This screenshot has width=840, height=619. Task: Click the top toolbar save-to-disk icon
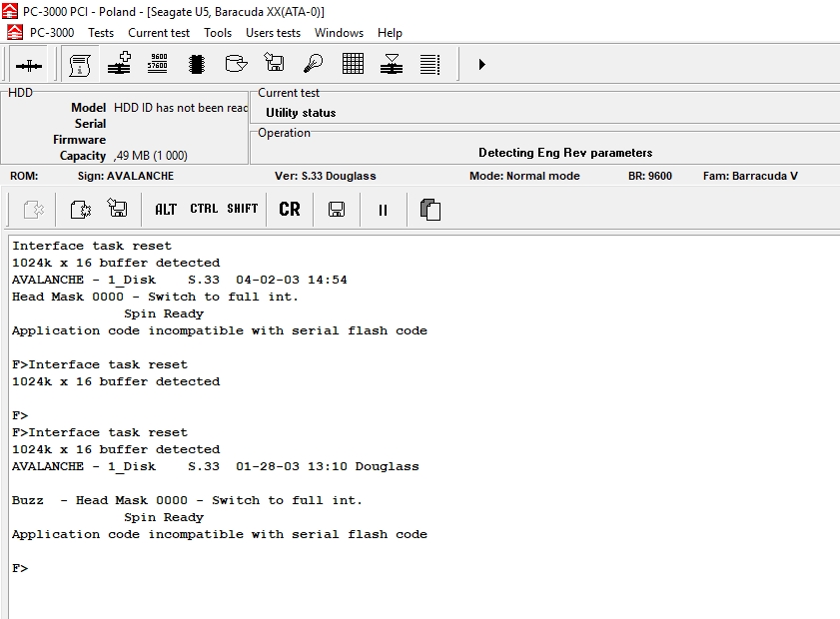point(275,63)
